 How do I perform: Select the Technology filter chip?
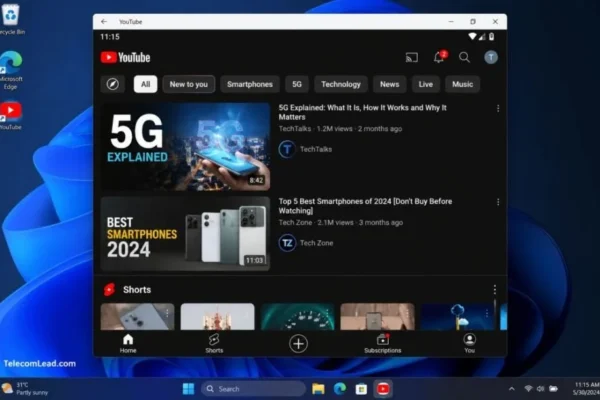[341, 84]
